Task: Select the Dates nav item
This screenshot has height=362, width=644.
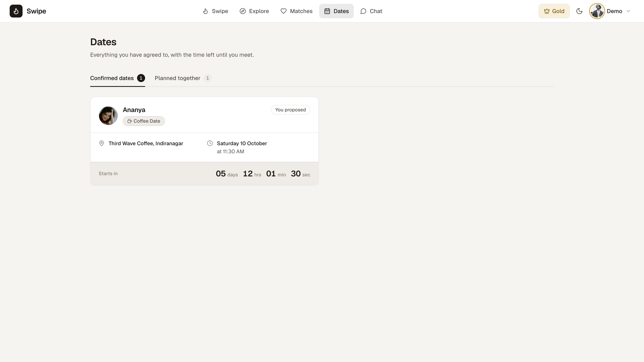Action: click(x=336, y=11)
